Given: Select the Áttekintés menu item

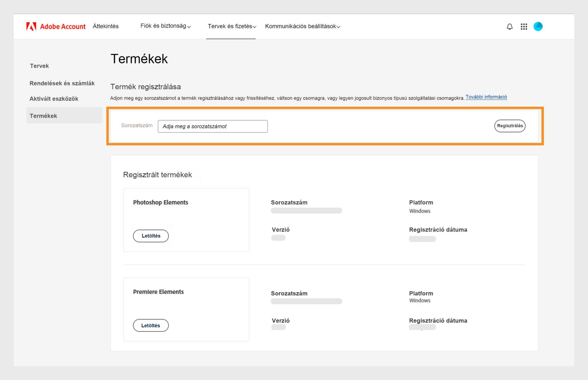Looking at the screenshot, I should (x=106, y=26).
